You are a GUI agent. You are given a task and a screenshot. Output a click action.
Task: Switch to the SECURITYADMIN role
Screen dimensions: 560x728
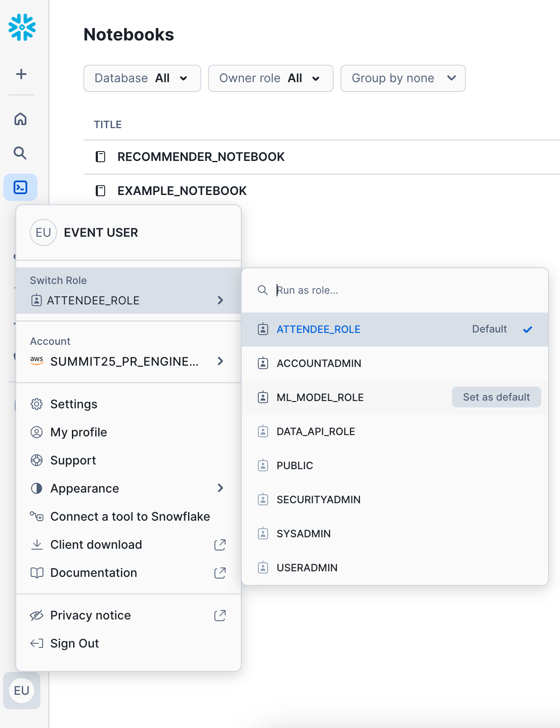[395, 499]
